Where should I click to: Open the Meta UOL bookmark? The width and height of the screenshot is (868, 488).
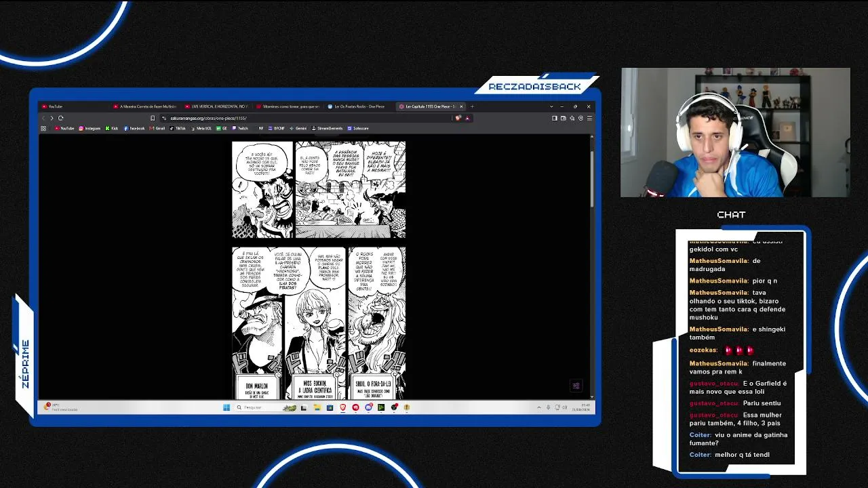coord(201,128)
